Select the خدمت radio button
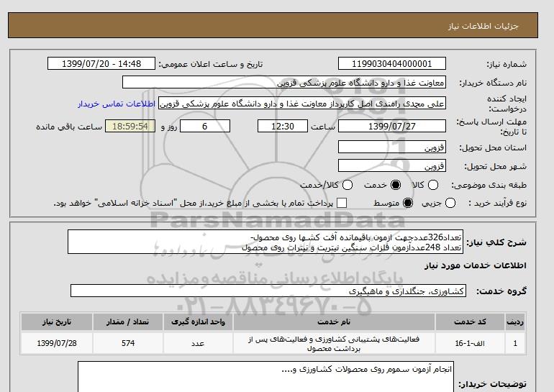 [x=396, y=185]
